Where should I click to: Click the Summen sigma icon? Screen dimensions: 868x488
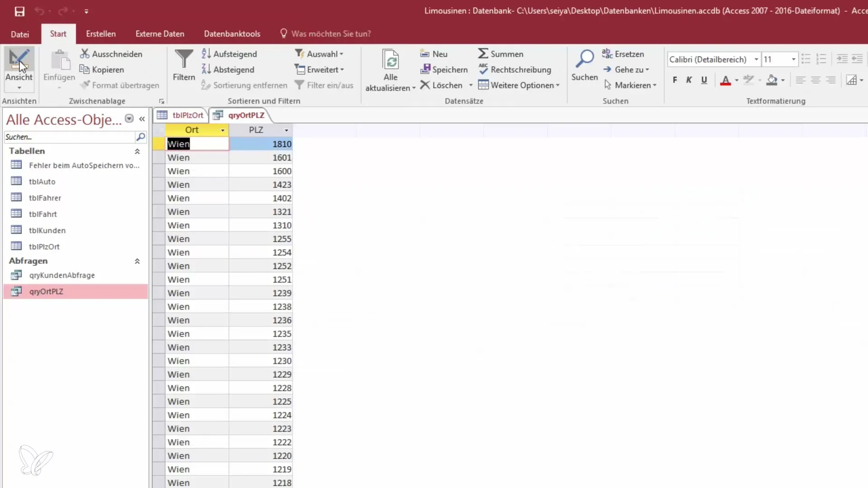pos(483,54)
